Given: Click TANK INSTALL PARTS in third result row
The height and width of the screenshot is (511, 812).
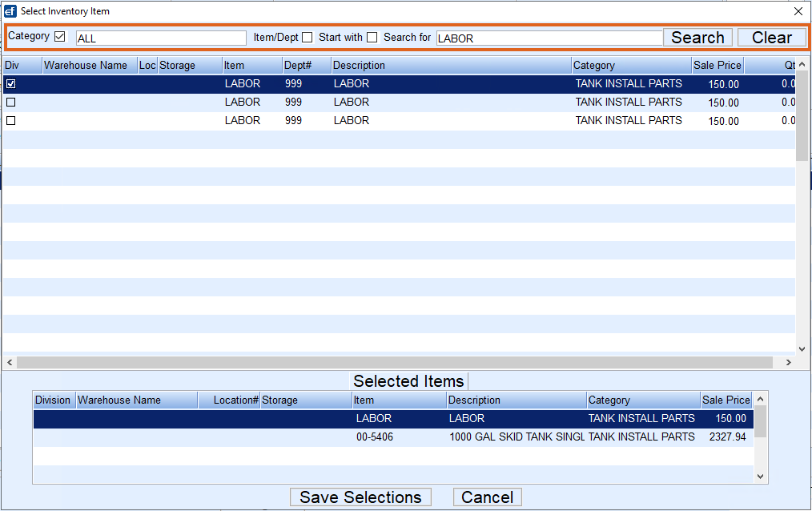Looking at the screenshot, I should tap(629, 121).
